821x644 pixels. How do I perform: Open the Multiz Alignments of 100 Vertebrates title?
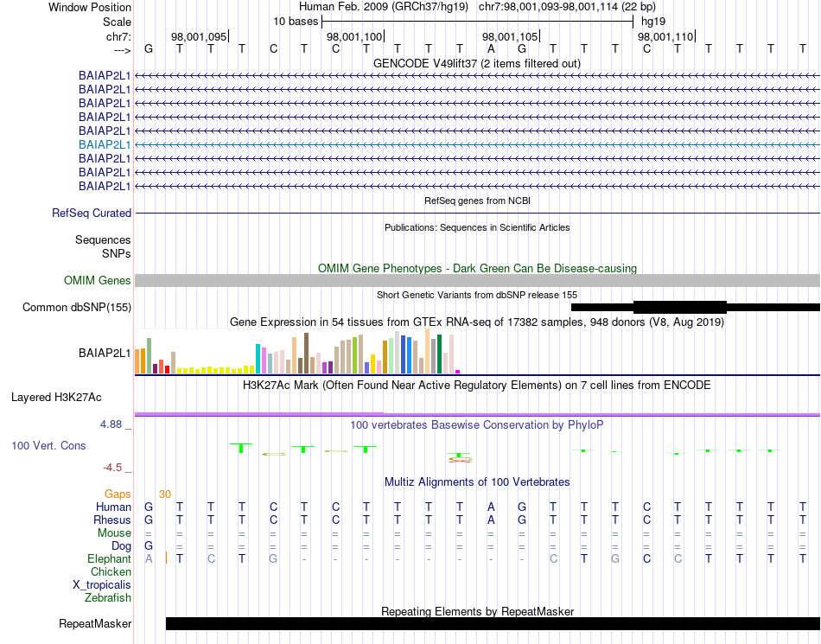click(x=477, y=481)
